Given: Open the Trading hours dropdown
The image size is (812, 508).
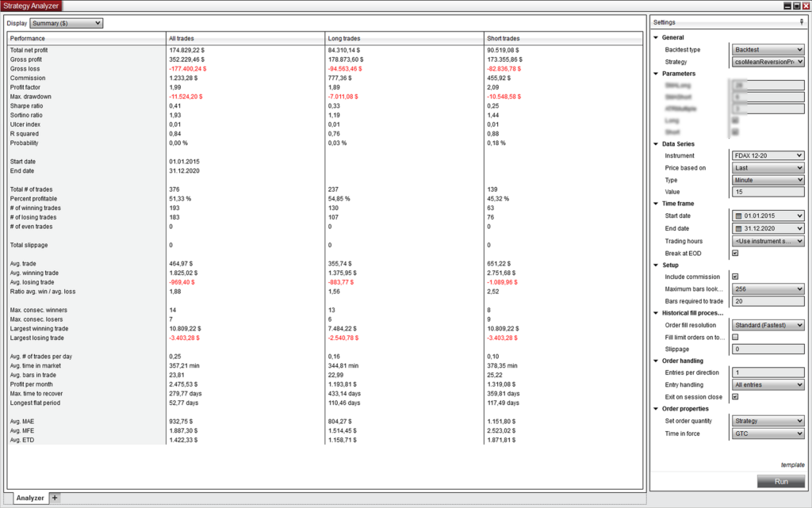Looking at the screenshot, I should (768, 241).
